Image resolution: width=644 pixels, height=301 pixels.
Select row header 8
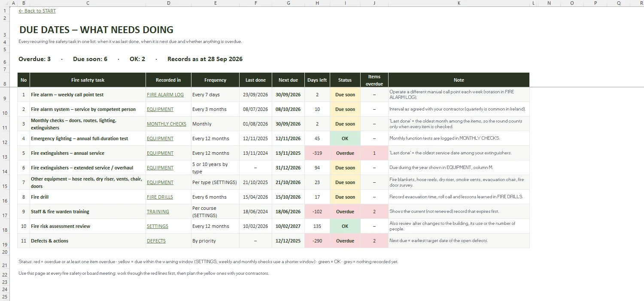pyautogui.click(x=5, y=80)
